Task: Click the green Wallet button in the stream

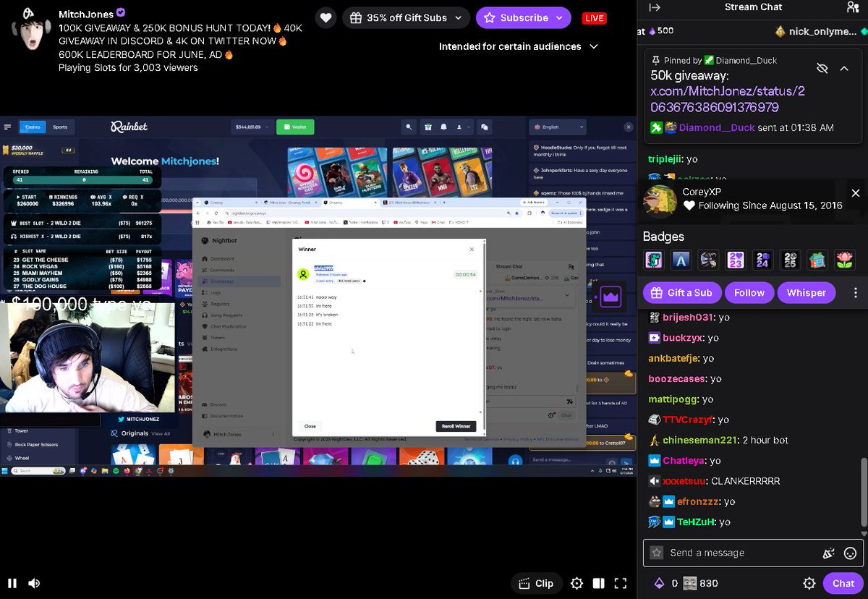Action: coord(295,127)
